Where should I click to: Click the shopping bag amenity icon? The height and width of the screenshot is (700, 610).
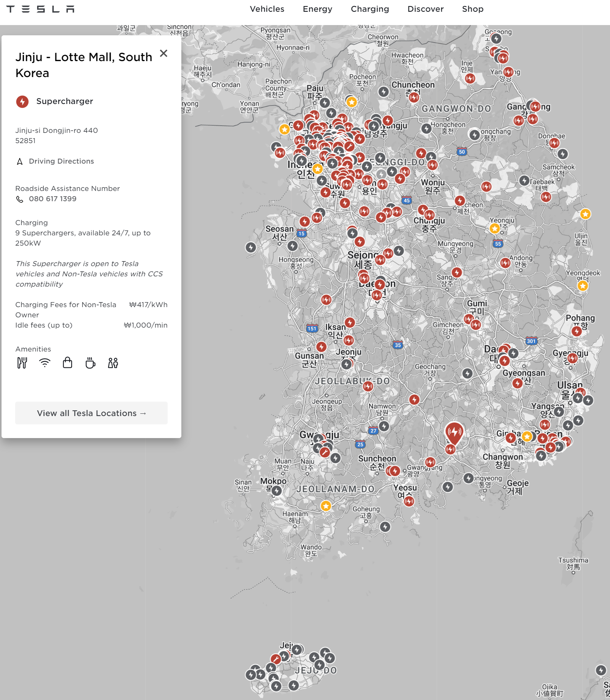[x=68, y=363]
